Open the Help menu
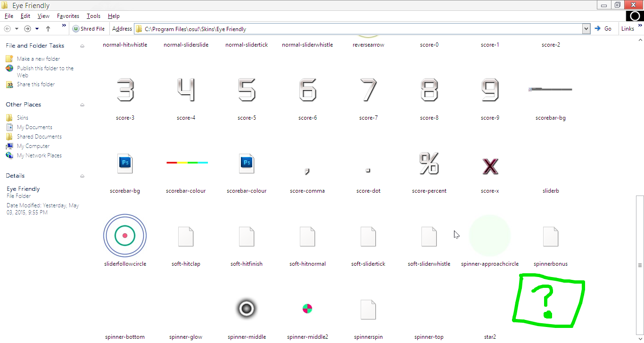 click(x=114, y=16)
